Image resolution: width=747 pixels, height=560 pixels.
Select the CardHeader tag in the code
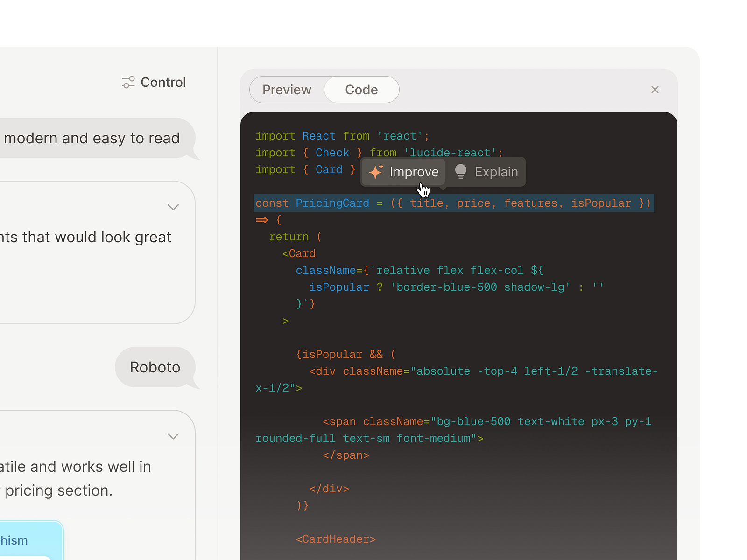tap(336, 539)
